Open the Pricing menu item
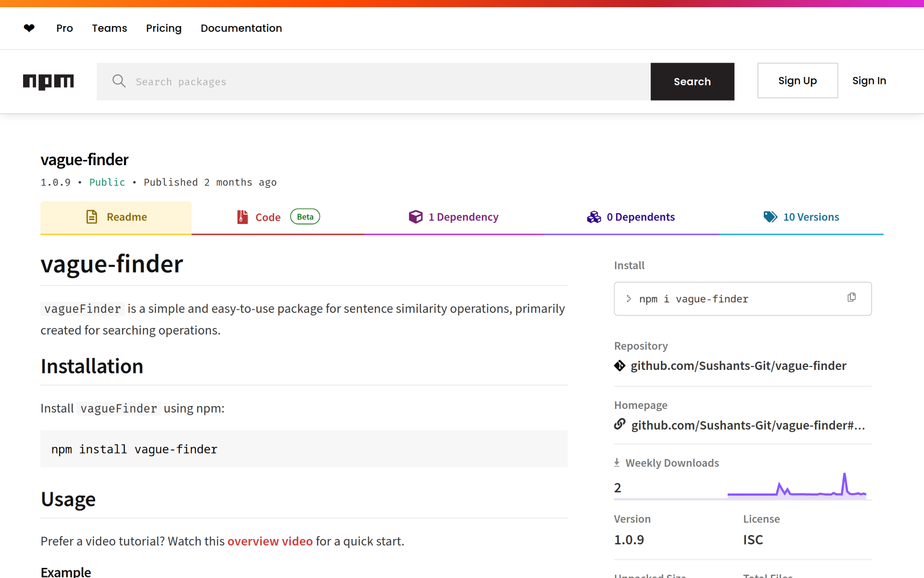This screenshot has width=924, height=578. point(164,28)
